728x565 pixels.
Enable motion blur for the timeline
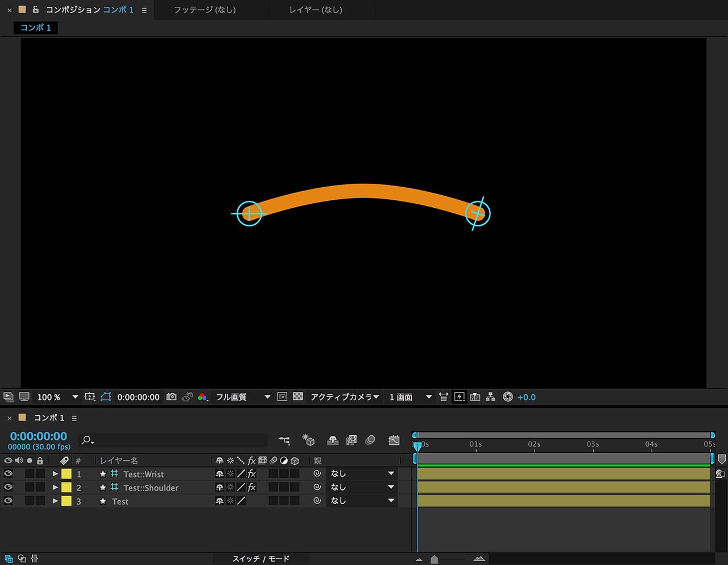(x=370, y=440)
